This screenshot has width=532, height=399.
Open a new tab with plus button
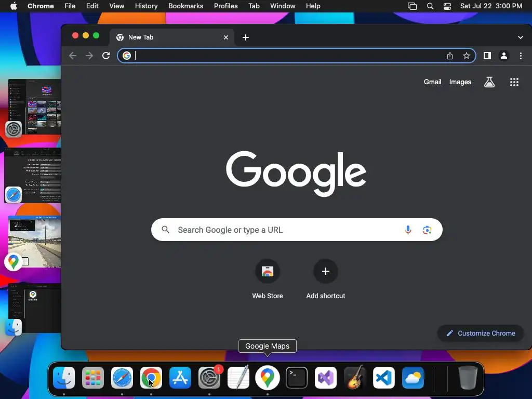point(246,37)
